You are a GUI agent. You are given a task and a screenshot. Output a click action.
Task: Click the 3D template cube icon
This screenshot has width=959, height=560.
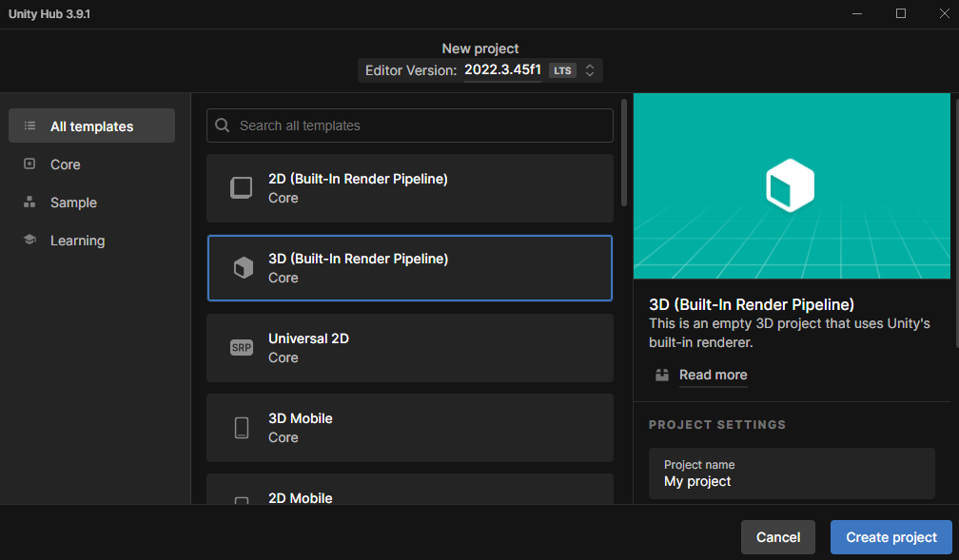(243, 268)
